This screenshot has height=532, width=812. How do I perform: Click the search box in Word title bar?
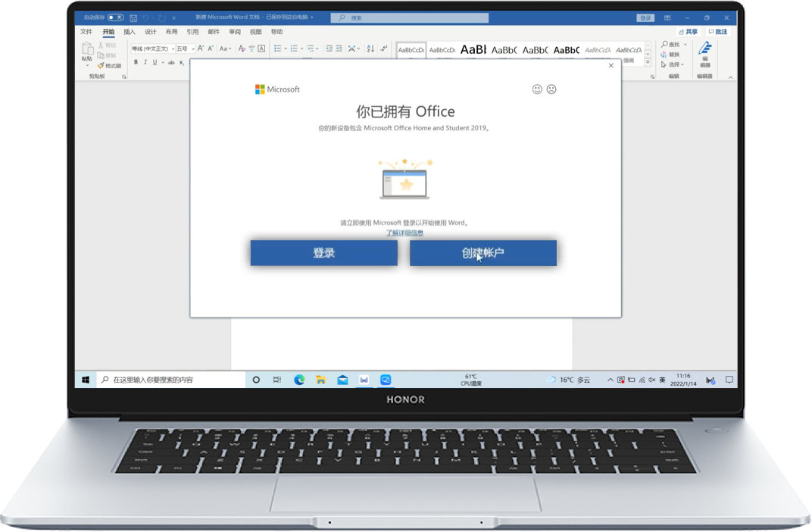pyautogui.click(x=410, y=17)
